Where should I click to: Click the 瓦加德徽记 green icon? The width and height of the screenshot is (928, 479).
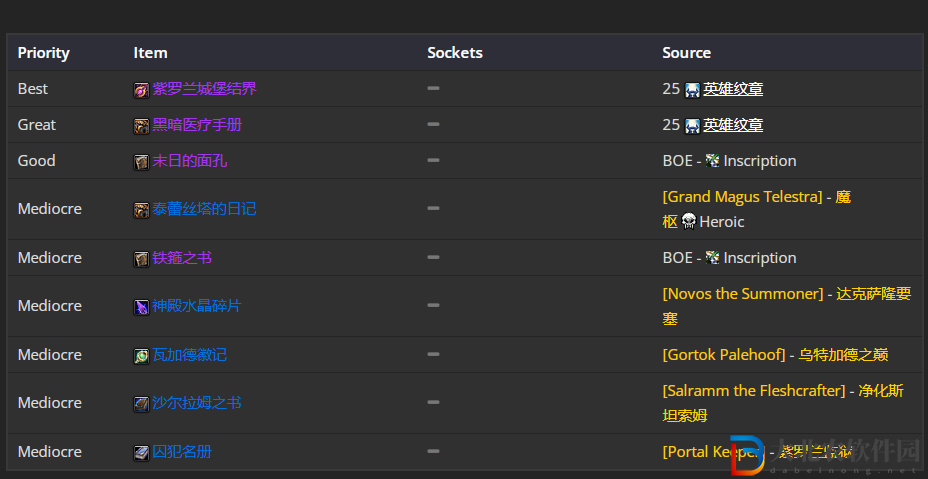(x=141, y=356)
